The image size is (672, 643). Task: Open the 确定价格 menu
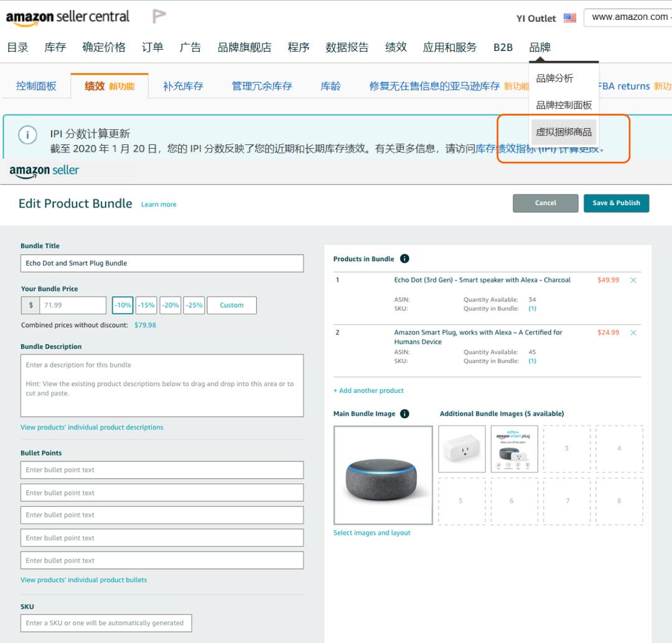(x=104, y=47)
